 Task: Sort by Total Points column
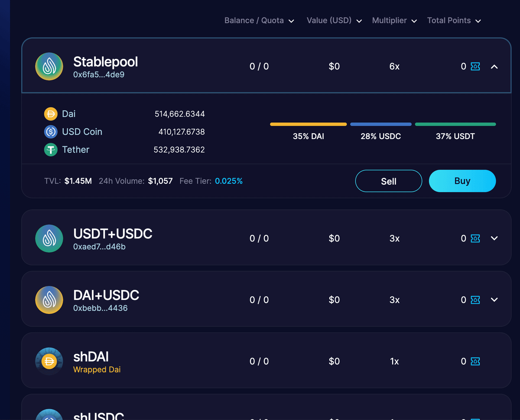tap(454, 21)
